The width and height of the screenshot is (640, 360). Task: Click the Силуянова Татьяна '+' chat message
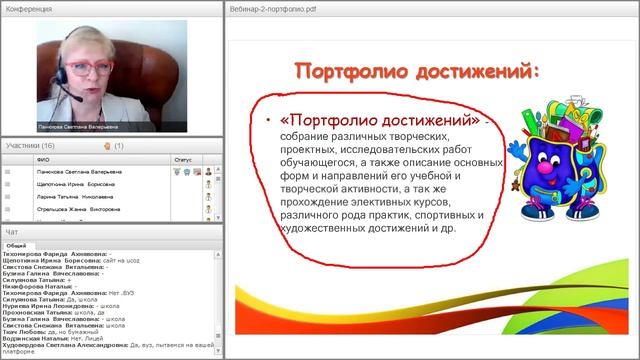pyautogui.click(x=37, y=280)
